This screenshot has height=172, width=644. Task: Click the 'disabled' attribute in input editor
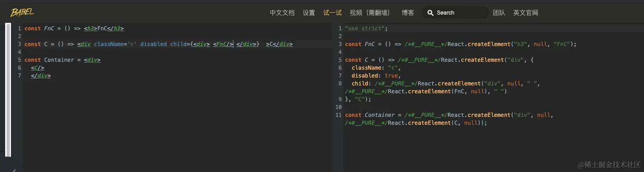coord(153,44)
